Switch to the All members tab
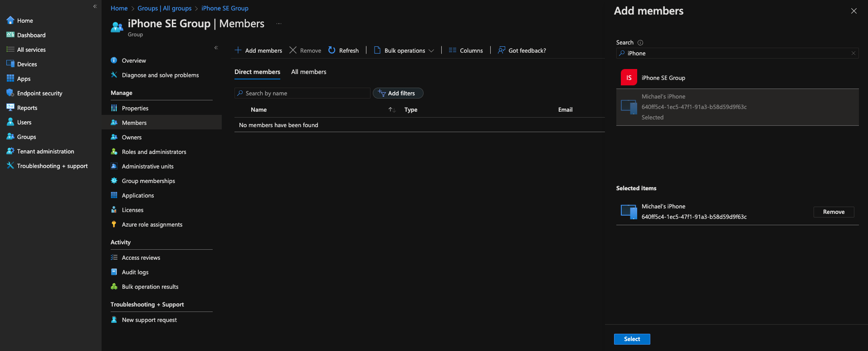Image resolution: width=868 pixels, height=351 pixels. coord(309,72)
